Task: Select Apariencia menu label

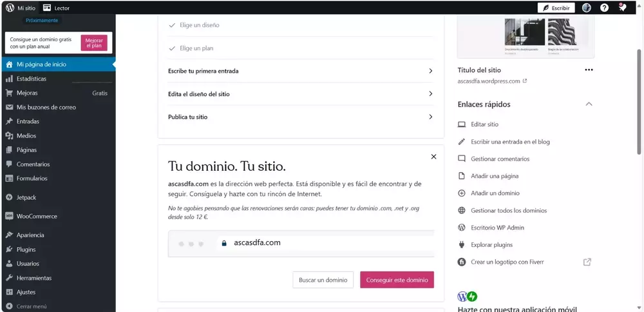Action: pyautogui.click(x=30, y=235)
